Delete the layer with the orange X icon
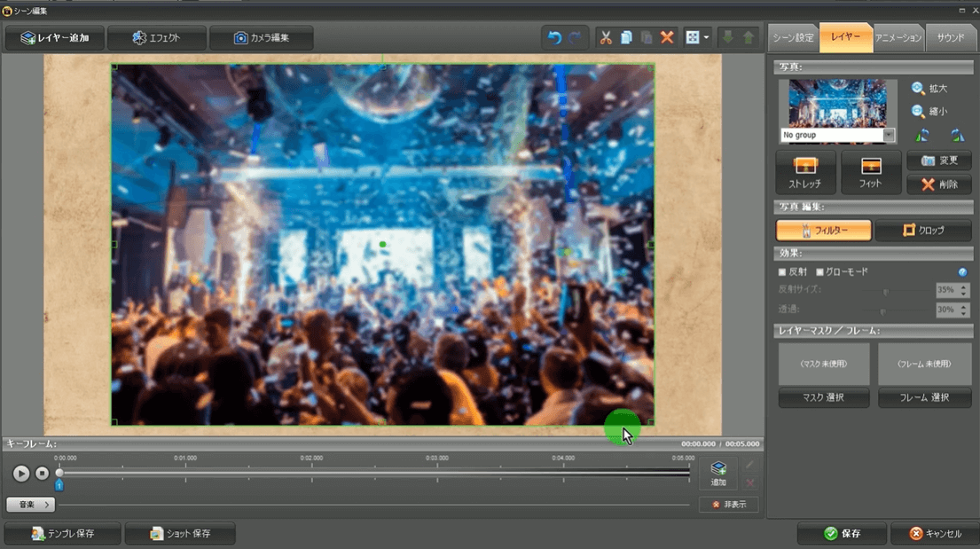980x549 pixels. pos(668,38)
